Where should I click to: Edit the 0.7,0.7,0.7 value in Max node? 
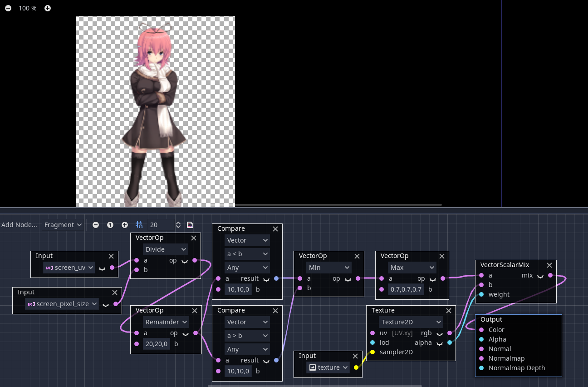(406, 289)
